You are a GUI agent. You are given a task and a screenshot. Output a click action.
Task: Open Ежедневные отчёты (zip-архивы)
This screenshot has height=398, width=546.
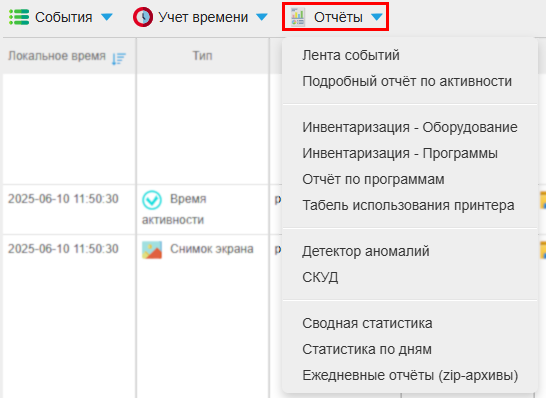coord(410,375)
